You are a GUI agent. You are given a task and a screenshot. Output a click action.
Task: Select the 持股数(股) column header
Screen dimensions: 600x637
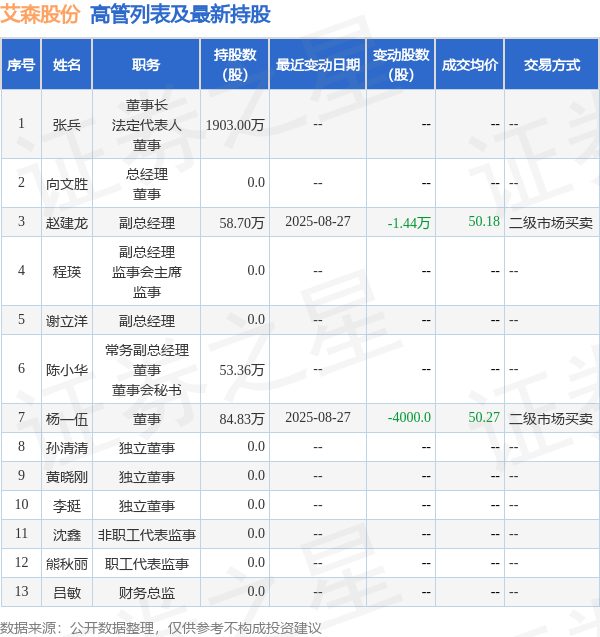pyautogui.click(x=235, y=65)
